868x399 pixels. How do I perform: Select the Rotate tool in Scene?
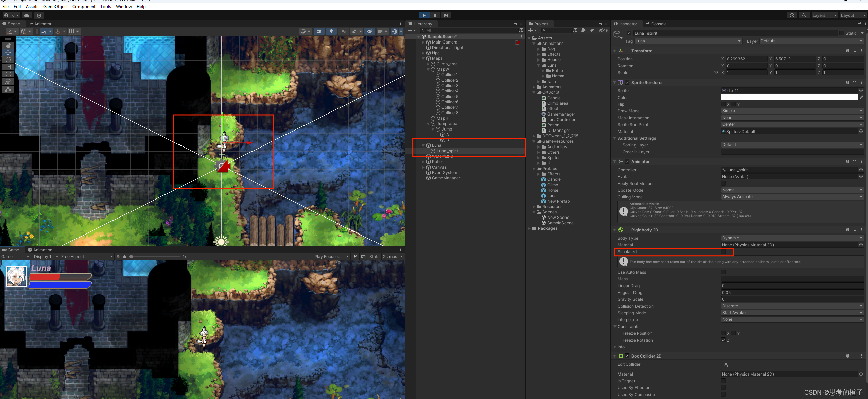coord(8,60)
